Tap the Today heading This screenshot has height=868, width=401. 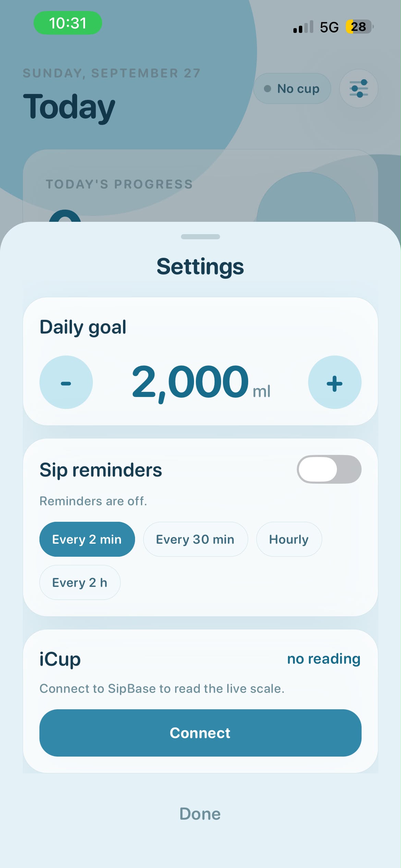coord(69,107)
